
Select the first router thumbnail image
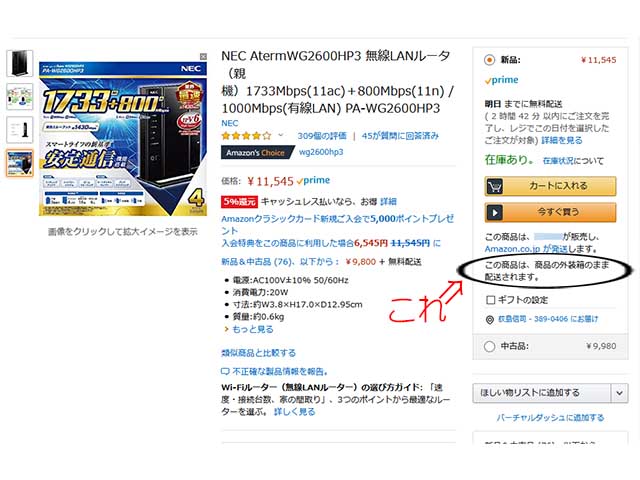coord(20,63)
